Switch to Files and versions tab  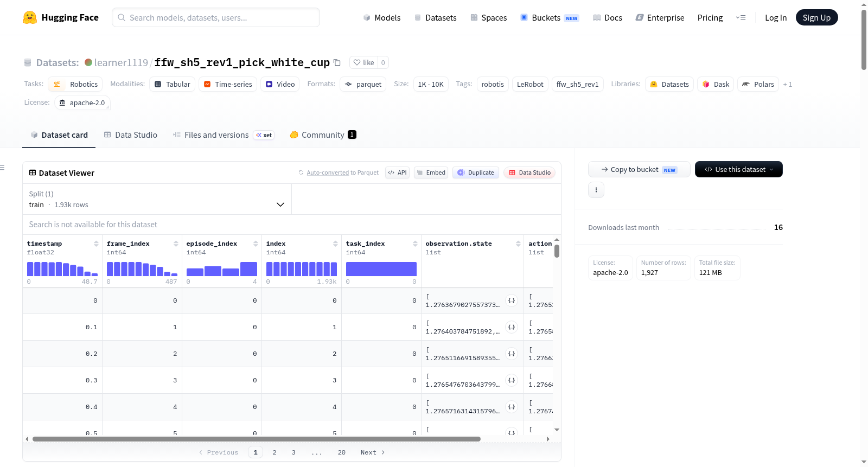point(223,135)
